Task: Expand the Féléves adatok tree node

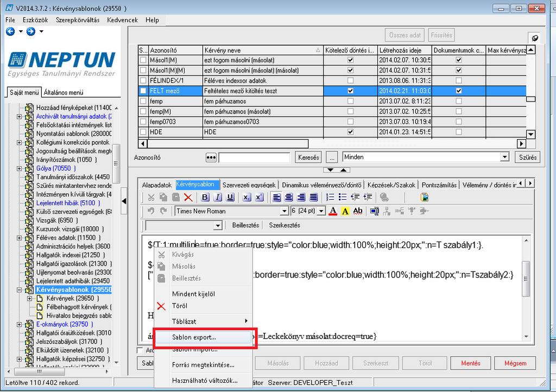Action: click(20, 238)
